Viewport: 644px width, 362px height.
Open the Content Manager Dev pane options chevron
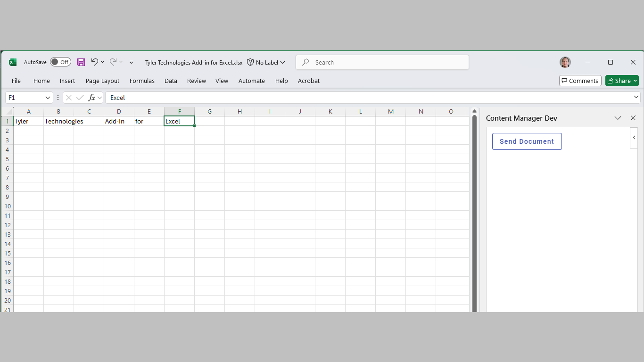(618, 118)
